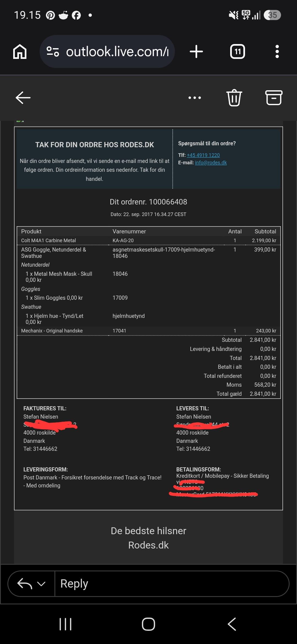Open the info@rodes.dk email link
Viewport: 297px width, 644px height.
[x=211, y=162]
